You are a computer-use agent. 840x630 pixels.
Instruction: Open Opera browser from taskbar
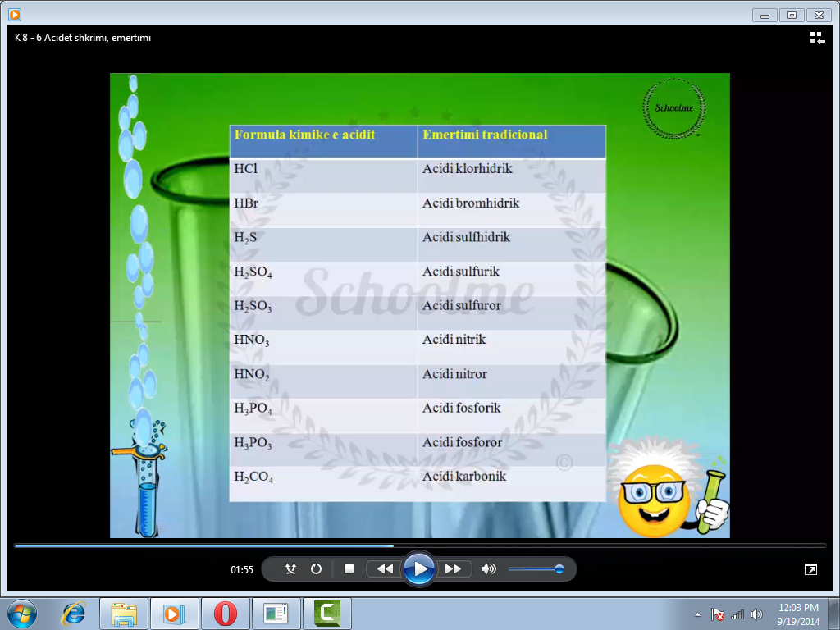(x=225, y=614)
